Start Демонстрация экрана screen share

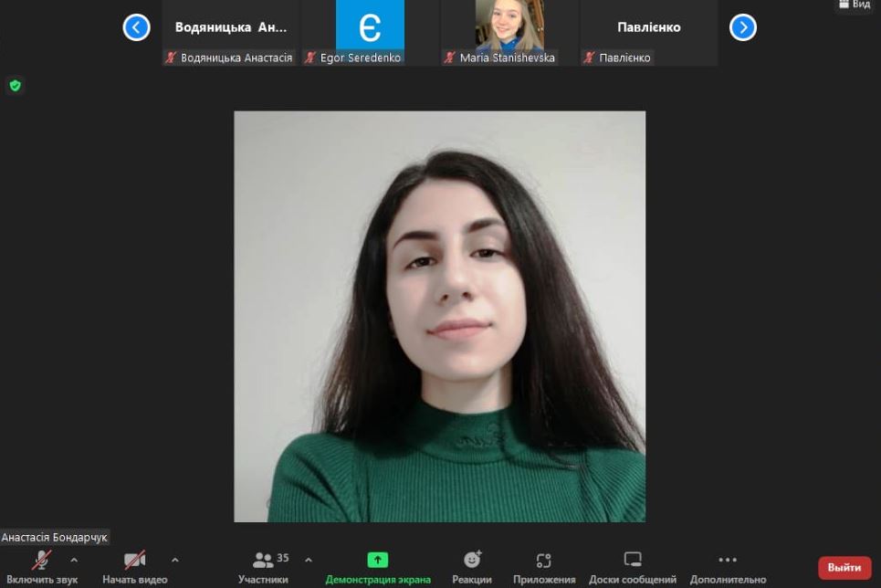point(378,567)
